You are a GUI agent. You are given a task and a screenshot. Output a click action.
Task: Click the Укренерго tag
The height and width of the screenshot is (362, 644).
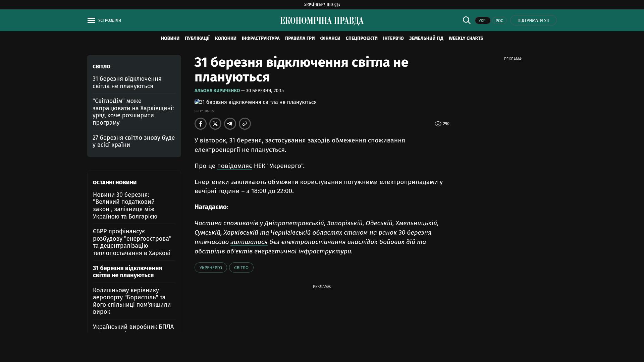pyautogui.click(x=211, y=267)
